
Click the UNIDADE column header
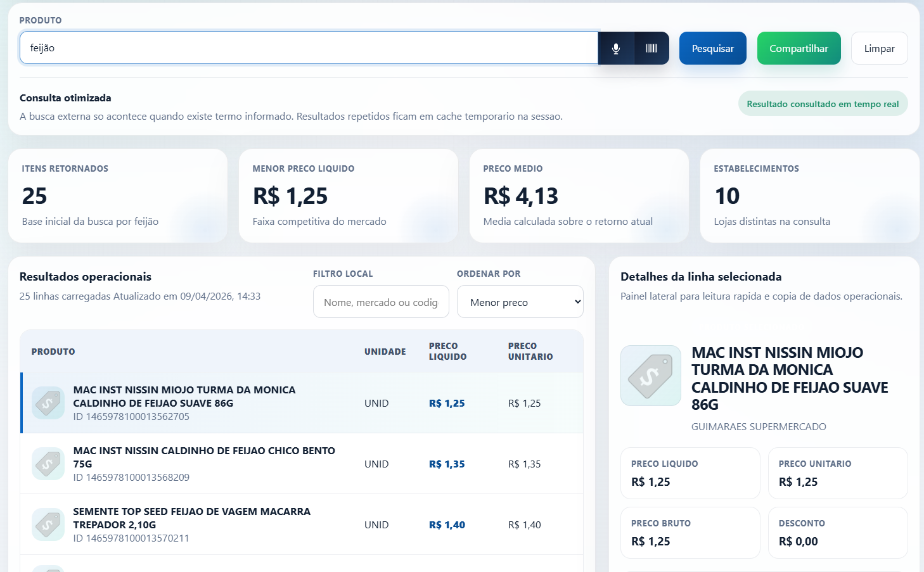click(385, 352)
